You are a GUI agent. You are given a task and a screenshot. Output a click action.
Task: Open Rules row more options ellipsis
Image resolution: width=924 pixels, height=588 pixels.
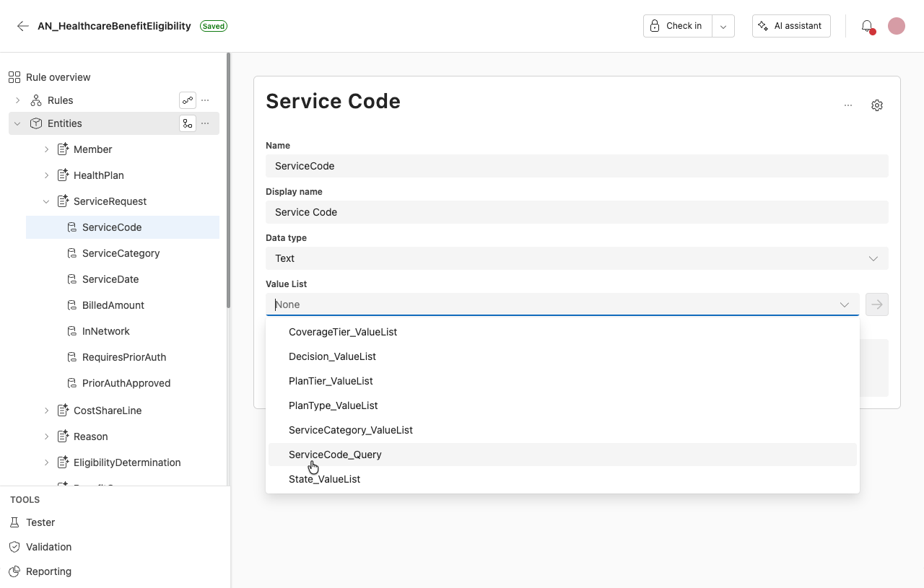coord(205,100)
